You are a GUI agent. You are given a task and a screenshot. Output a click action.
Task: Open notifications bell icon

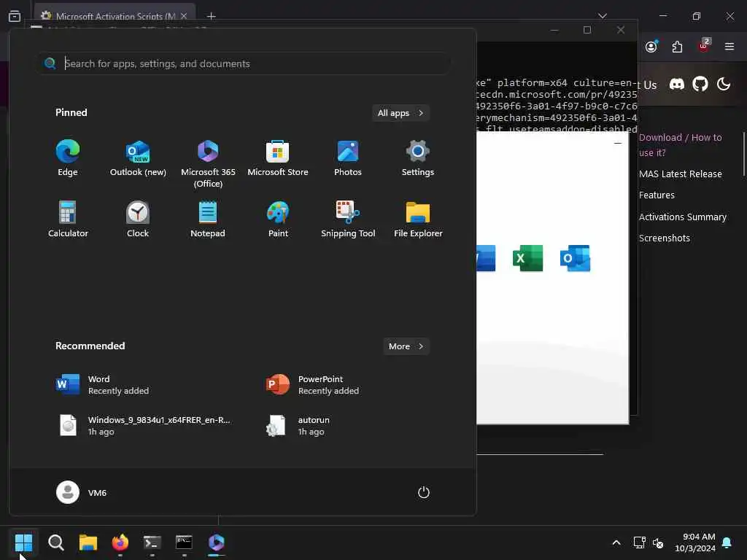[727, 542]
